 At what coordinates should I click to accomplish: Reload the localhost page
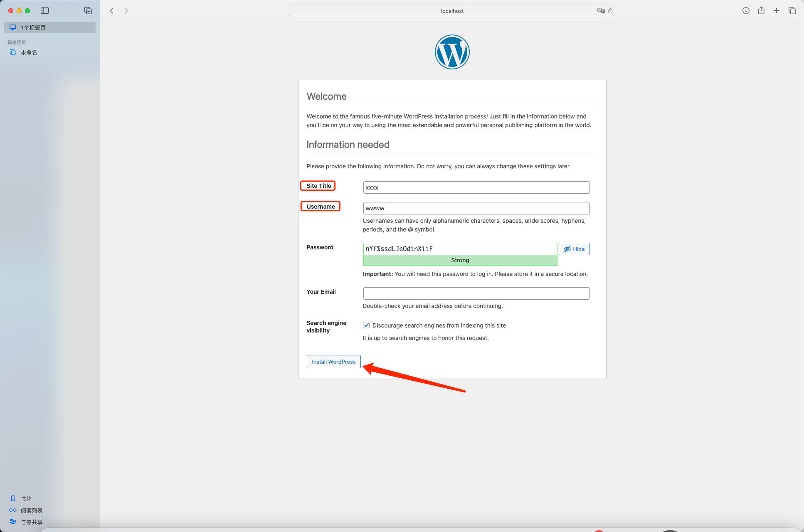tap(610, 11)
